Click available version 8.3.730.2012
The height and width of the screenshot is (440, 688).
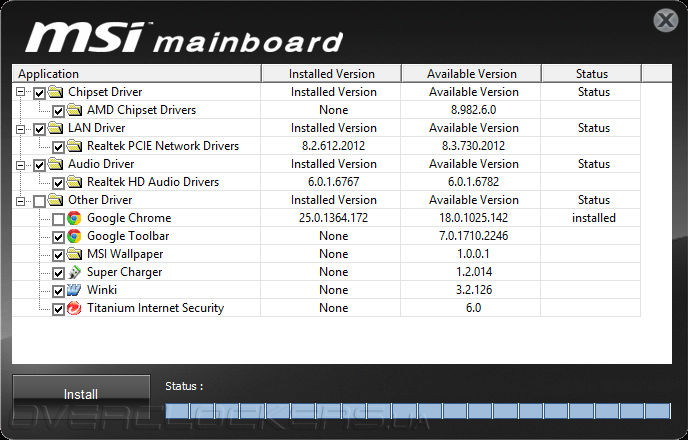[x=473, y=146]
